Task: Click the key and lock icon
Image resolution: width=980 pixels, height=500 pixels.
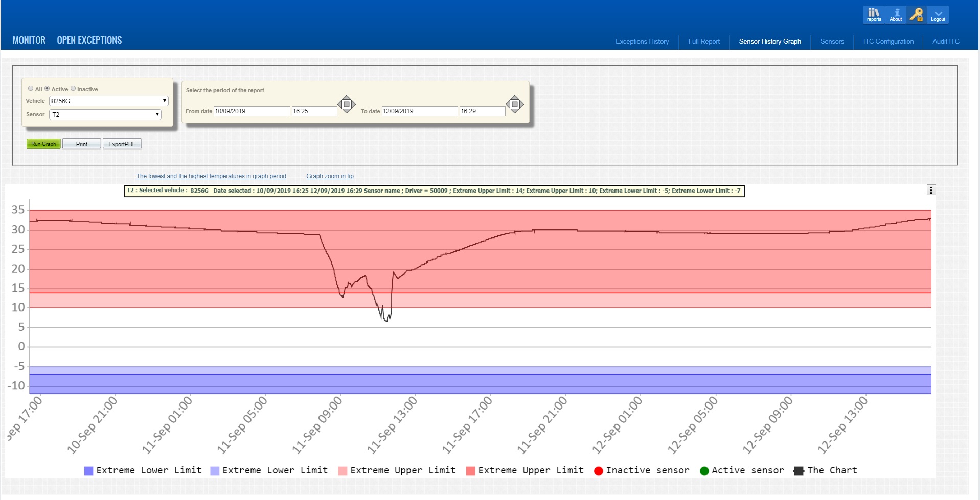Action: tap(917, 15)
